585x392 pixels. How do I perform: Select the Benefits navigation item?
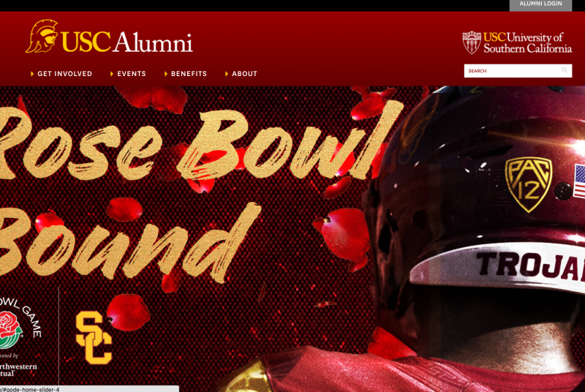coord(189,74)
